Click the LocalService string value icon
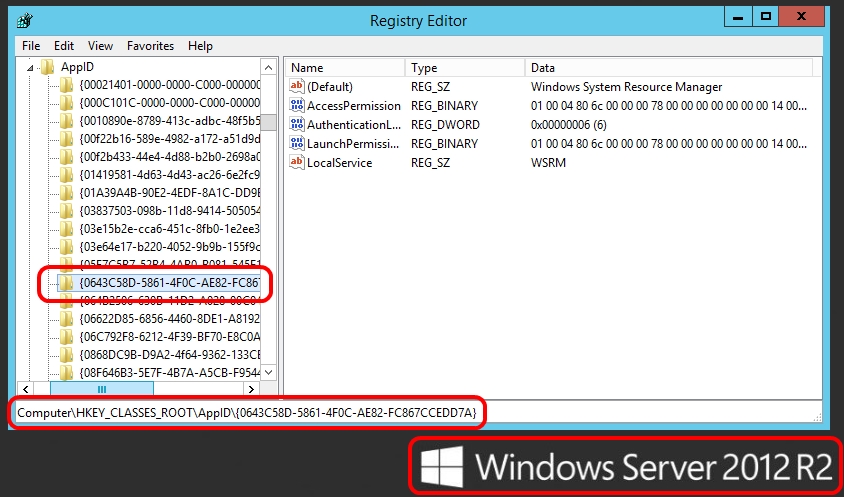This screenshot has height=497, width=844. point(297,162)
